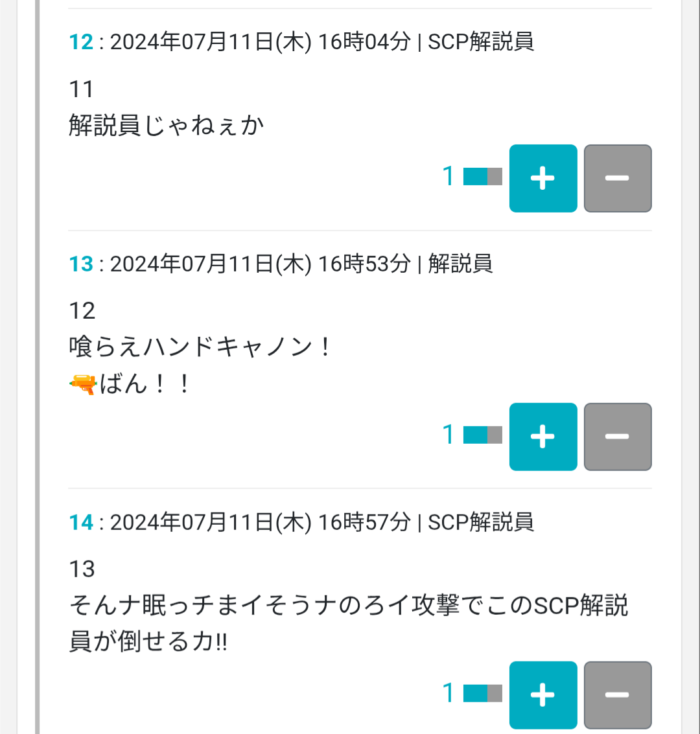700x734 pixels.
Task: Click comment 14's vote ratio bar
Action: tap(483, 693)
